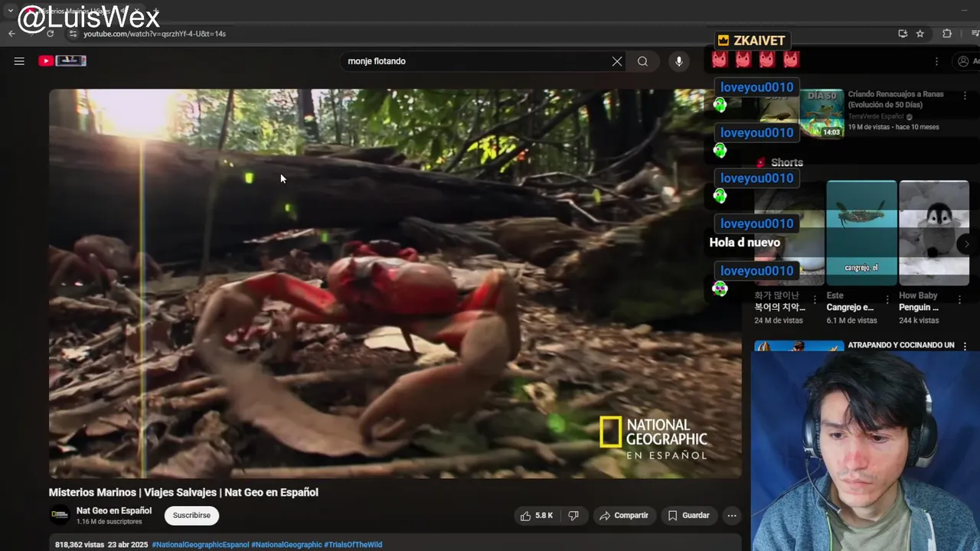Open options menu for 'How Baby Penguin' short
This screenshot has height=551, width=980.
pos(960,299)
